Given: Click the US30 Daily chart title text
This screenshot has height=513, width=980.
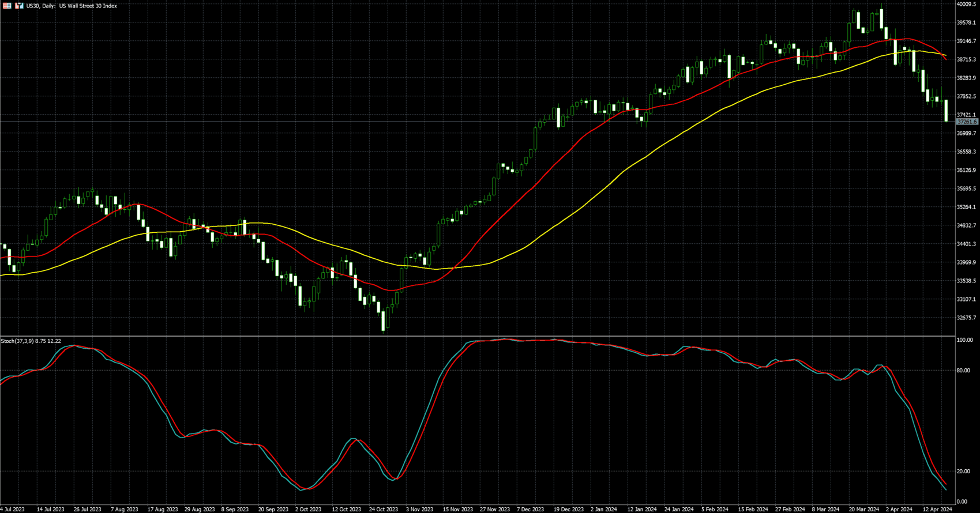Looking at the screenshot, I should click(72, 6).
